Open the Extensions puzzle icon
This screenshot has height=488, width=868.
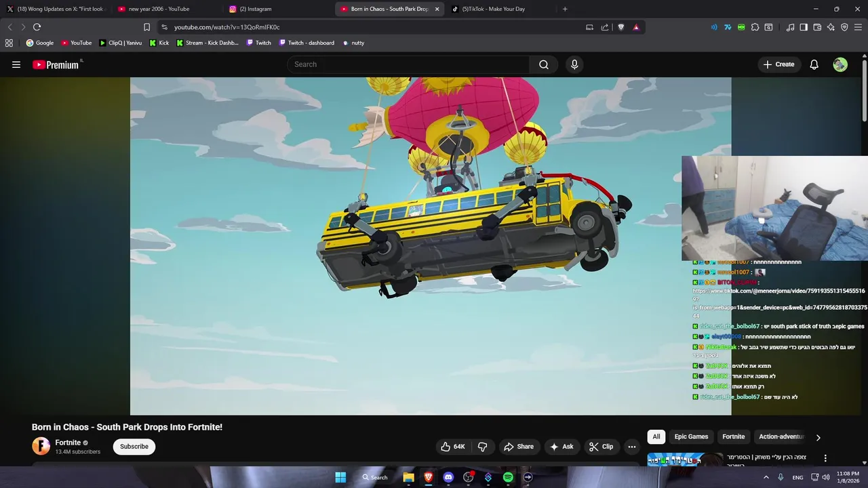[x=755, y=27]
